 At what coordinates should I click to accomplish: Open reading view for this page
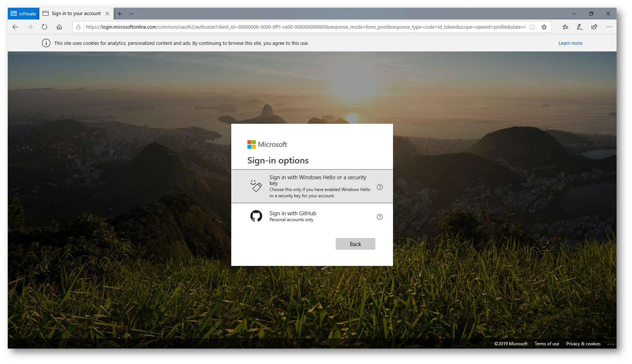click(532, 27)
